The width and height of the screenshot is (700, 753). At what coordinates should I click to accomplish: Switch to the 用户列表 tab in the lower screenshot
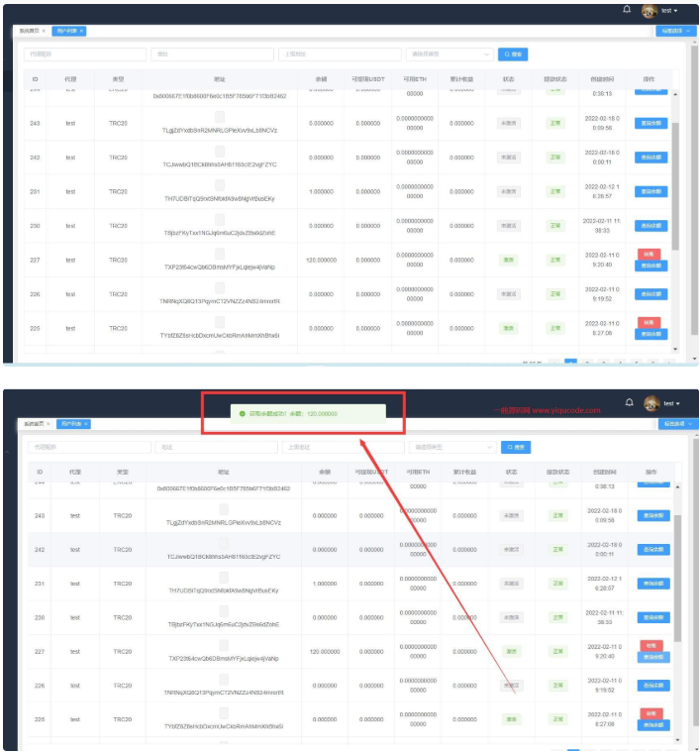coord(70,424)
